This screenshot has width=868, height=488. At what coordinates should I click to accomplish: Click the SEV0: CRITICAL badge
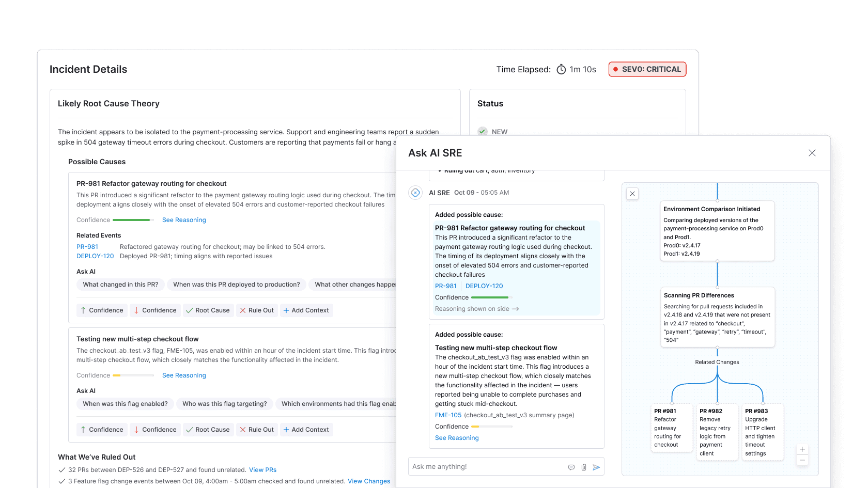click(647, 69)
